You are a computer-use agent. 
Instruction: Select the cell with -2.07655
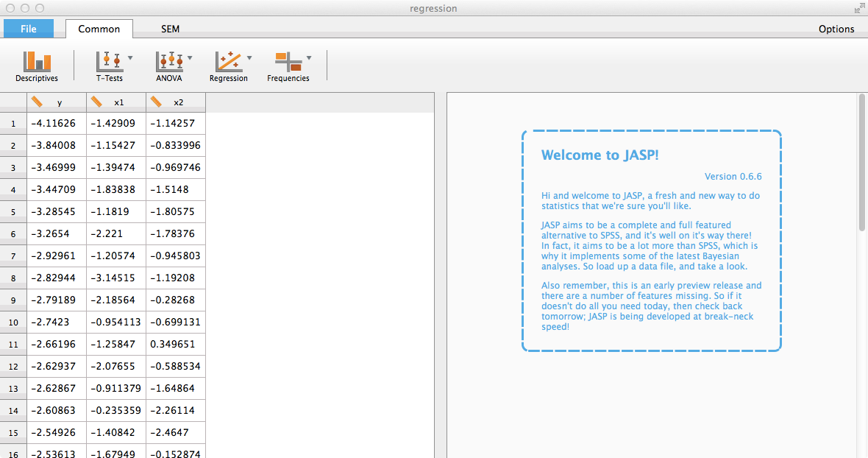click(116, 367)
